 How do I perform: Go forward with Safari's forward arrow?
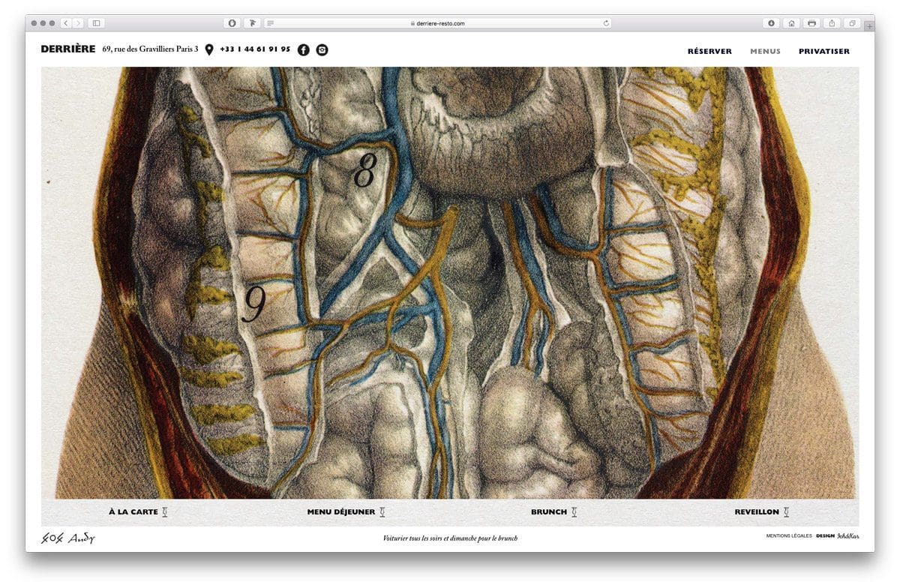pyautogui.click(x=78, y=23)
